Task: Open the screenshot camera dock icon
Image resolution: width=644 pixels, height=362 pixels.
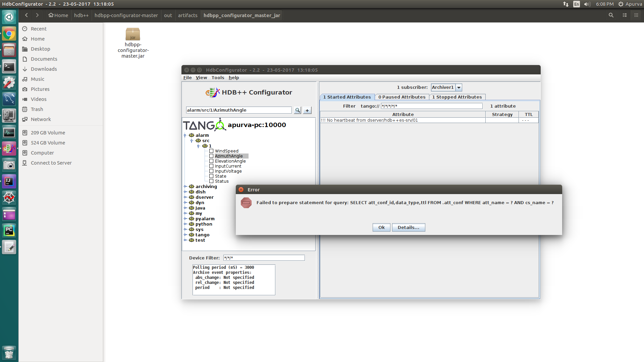Action: click(x=9, y=165)
